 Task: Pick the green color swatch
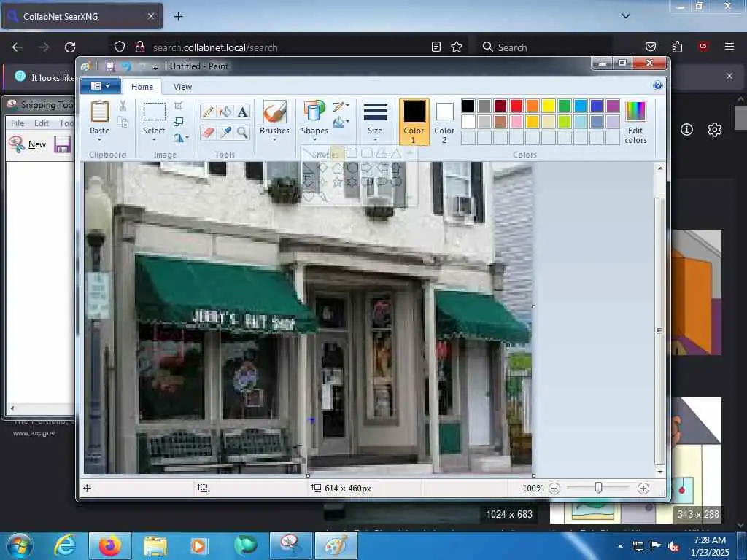[565, 105]
